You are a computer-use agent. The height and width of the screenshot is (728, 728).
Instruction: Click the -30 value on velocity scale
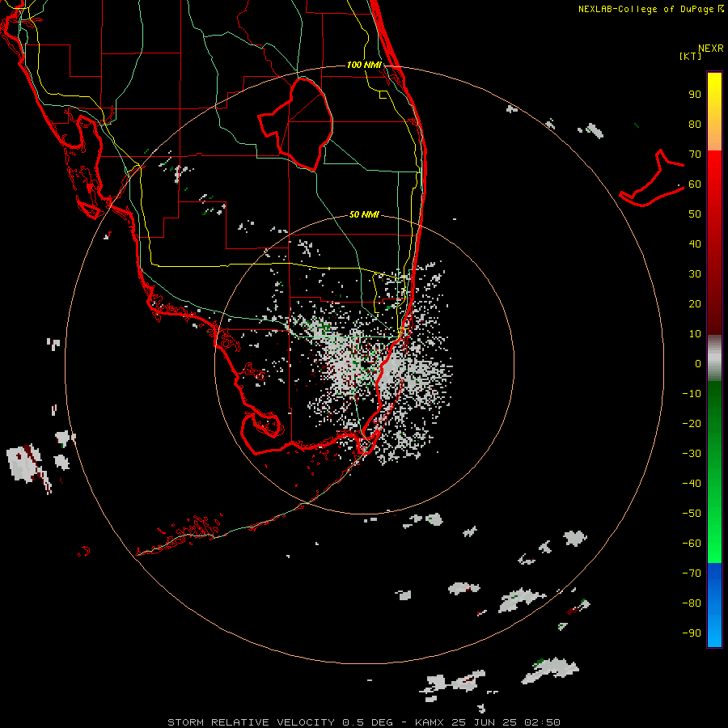[692, 454]
